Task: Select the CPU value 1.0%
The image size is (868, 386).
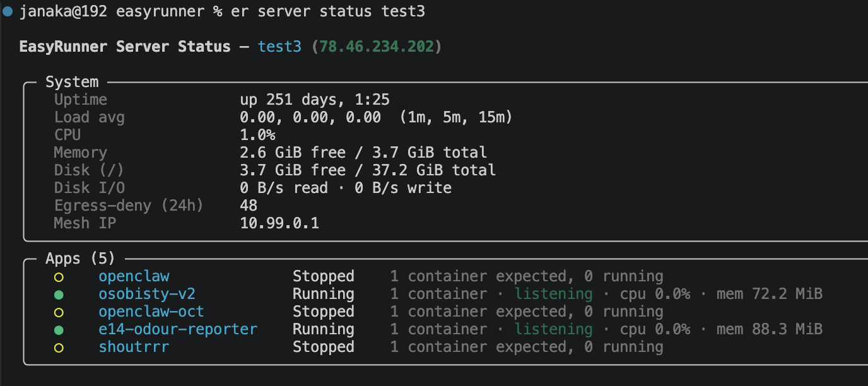Action: pyautogui.click(x=257, y=135)
